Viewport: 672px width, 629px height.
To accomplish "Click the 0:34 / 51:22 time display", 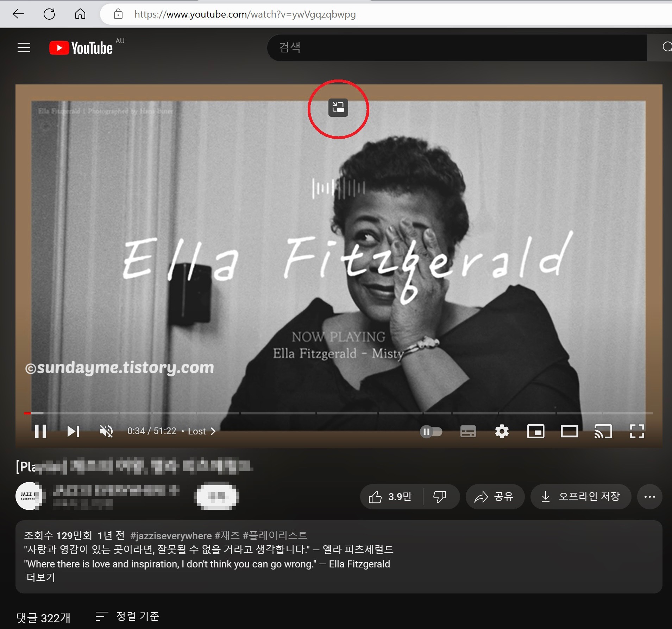I will click(152, 431).
